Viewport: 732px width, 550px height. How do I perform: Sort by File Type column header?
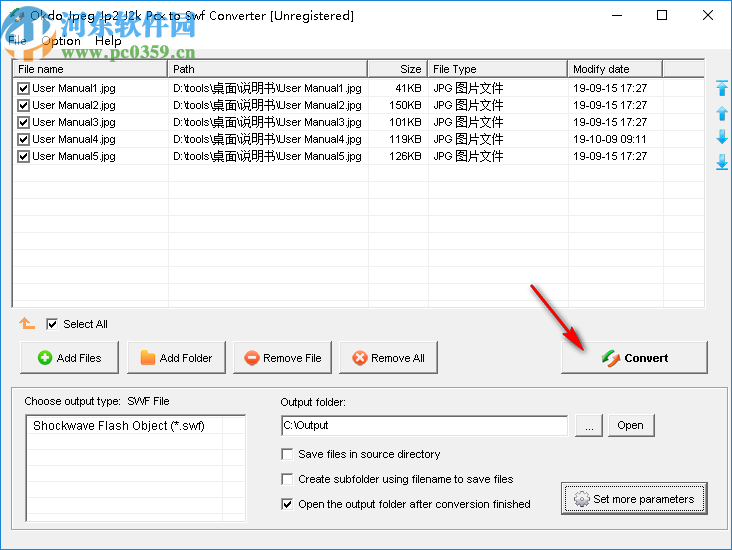(498, 69)
